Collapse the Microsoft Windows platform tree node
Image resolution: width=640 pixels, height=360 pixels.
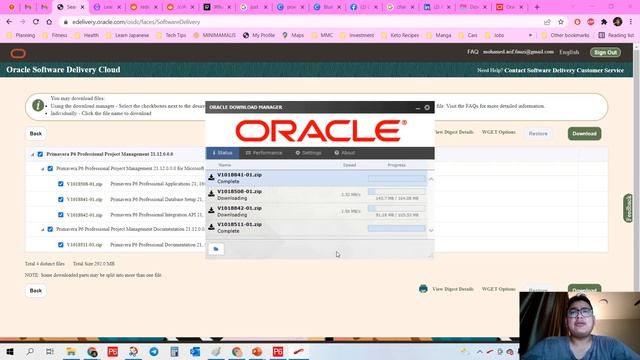[42, 169]
